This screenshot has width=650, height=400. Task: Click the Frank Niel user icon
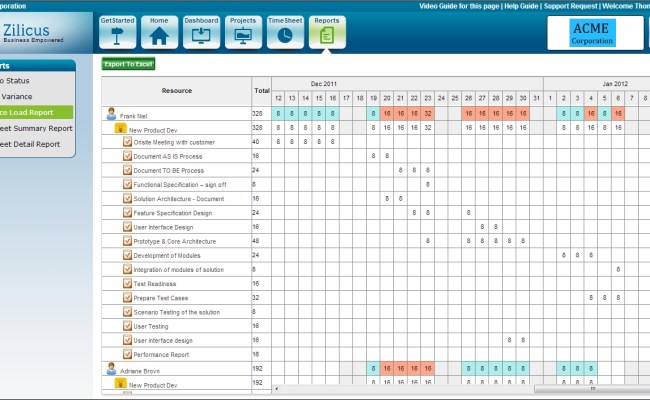pyautogui.click(x=111, y=114)
